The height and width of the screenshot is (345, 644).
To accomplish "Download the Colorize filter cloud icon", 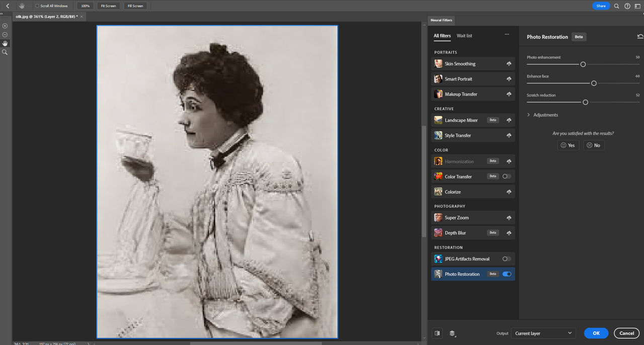I will pos(509,192).
